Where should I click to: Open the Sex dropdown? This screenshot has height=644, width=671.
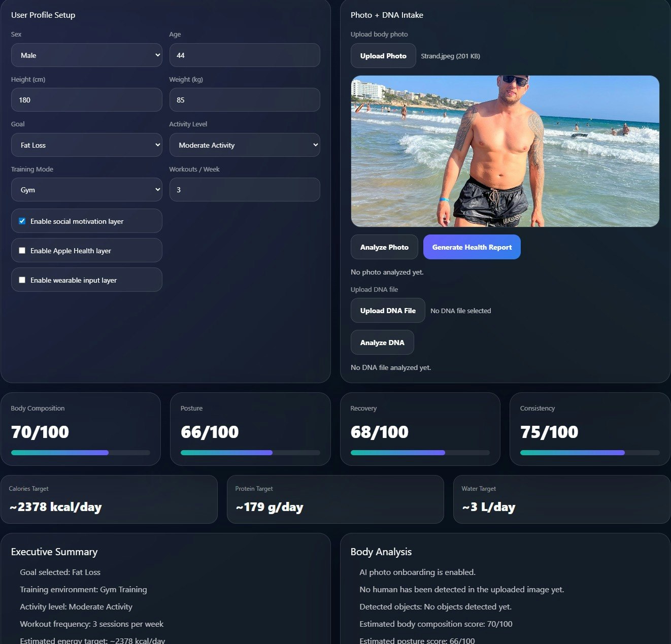pos(86,55)
